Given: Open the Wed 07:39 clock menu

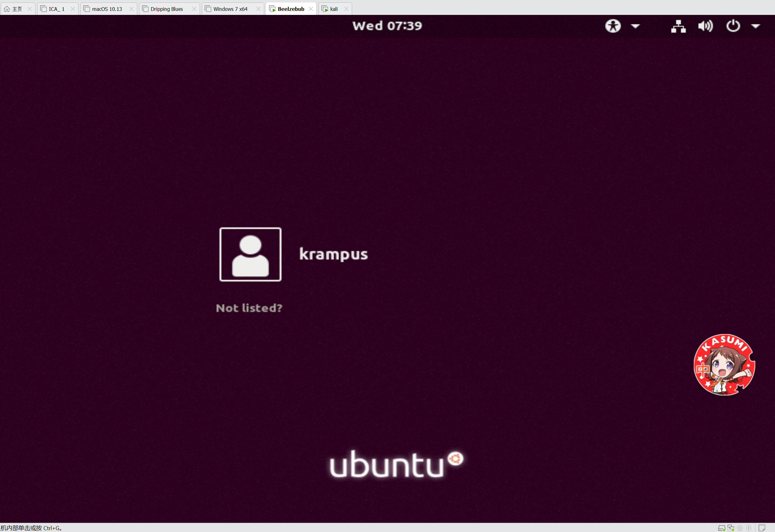Looking at the screenshot, I should coord(387,26).
